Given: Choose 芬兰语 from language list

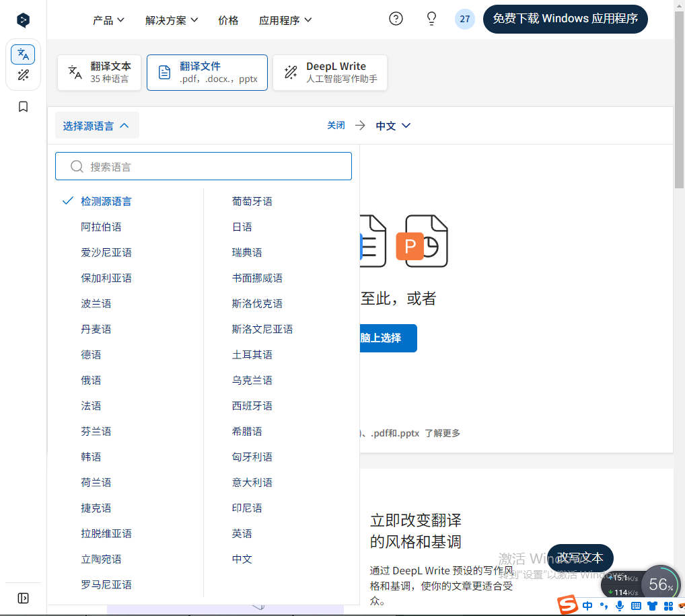Looking at the screenshot, I should [96, 431].
